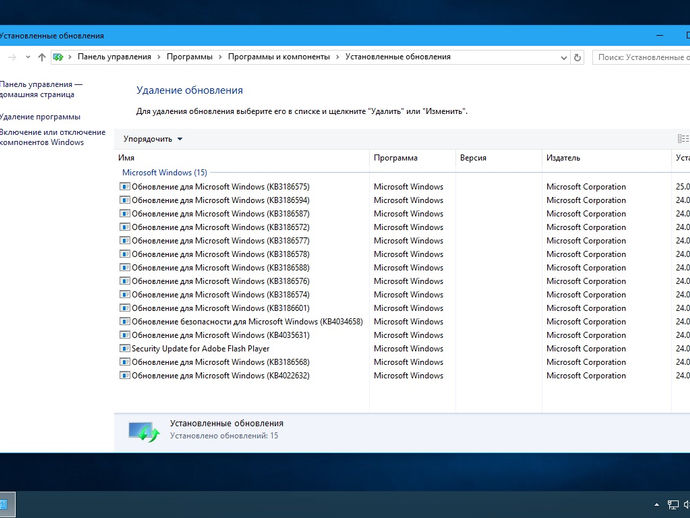The height and width of the screenshot is (518, 690).
Task: Select update icon for KB3186577
Action: click(x=125, y=241)
